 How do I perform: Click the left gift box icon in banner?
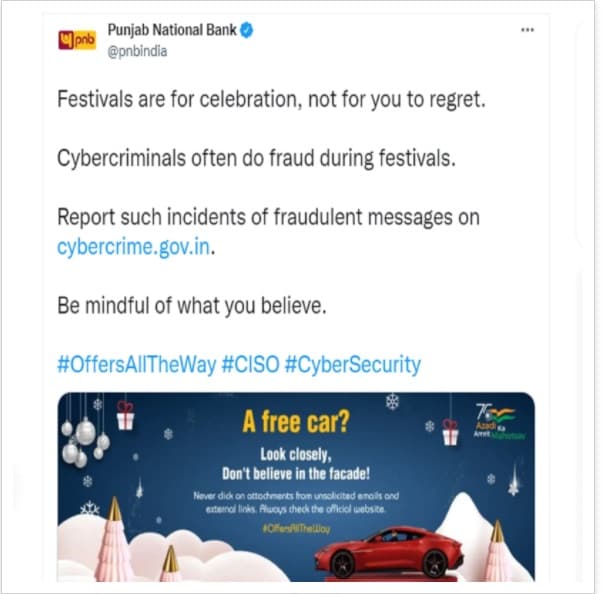point(126,415)
